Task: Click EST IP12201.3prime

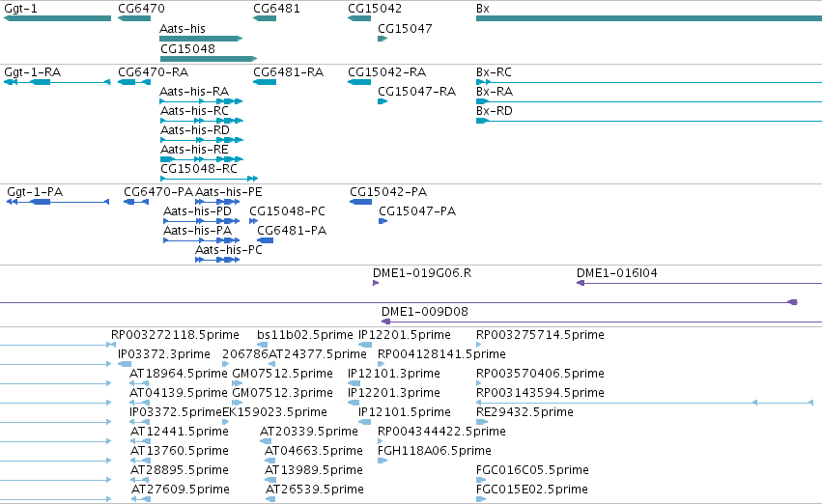Action: pos(394,393)
